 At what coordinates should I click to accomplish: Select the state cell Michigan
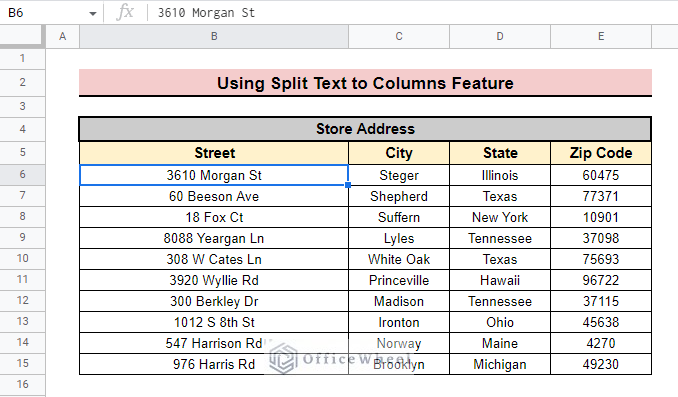500,364
